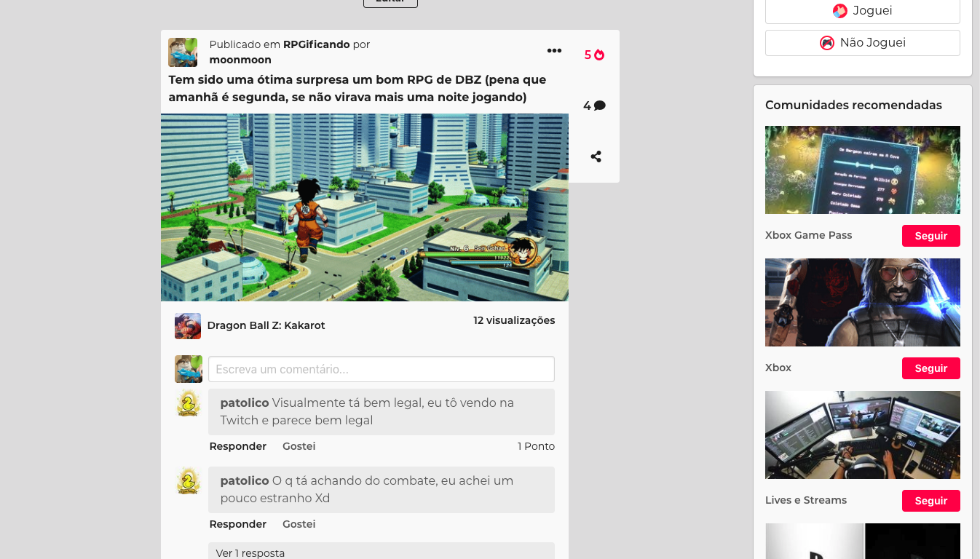Click the Não Joguei button
The width and height of the screenshot is (980, 559).
[863, 43]
